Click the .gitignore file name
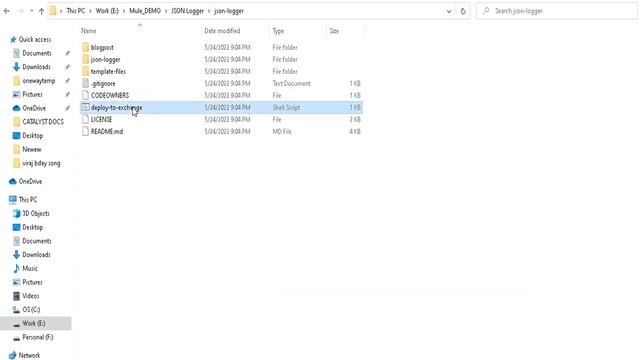Image resolution: width=640 pixels, height=360 pixels. pyautogui.click(x=103, y=83)
